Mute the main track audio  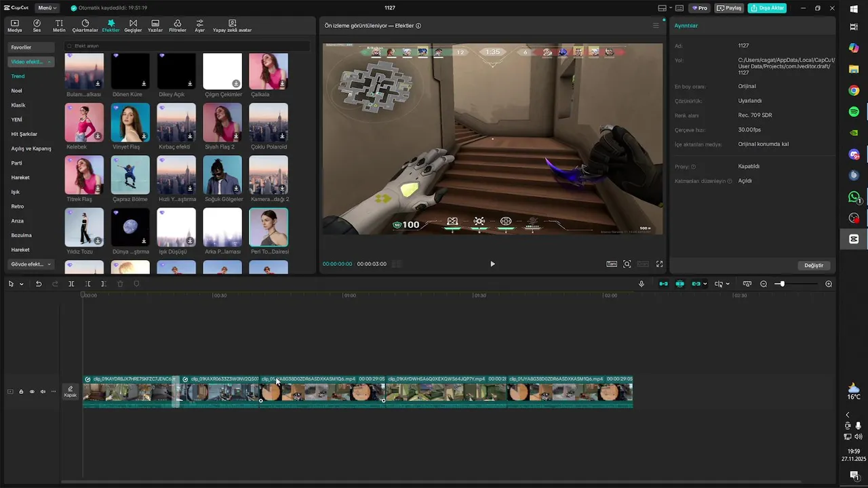pos(43,392)
